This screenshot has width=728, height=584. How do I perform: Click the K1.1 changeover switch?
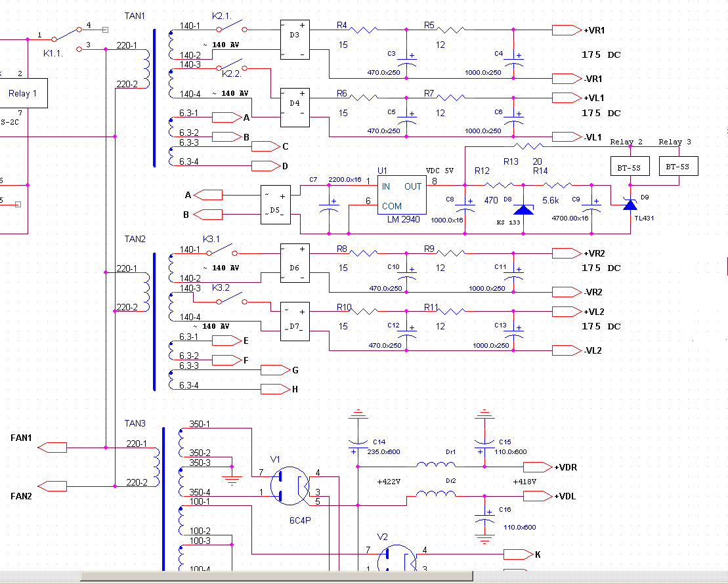tap(66, 34)
